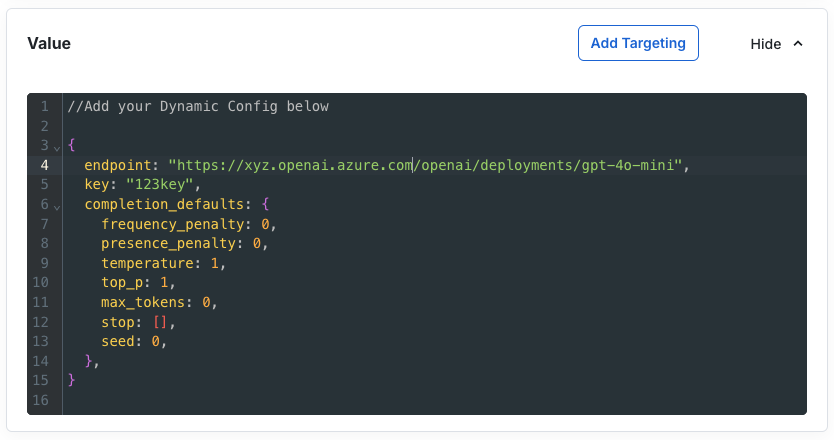The width and height of the screenshot is (834, 440).
Task: Click the endpoint key label
Action: [118, 165]
